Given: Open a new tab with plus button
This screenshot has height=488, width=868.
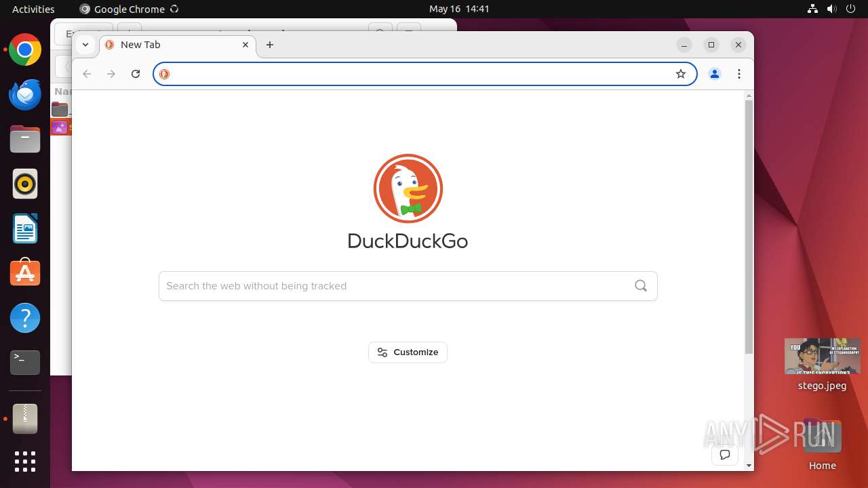Looking at the screenshot, I should pos(270,45).
